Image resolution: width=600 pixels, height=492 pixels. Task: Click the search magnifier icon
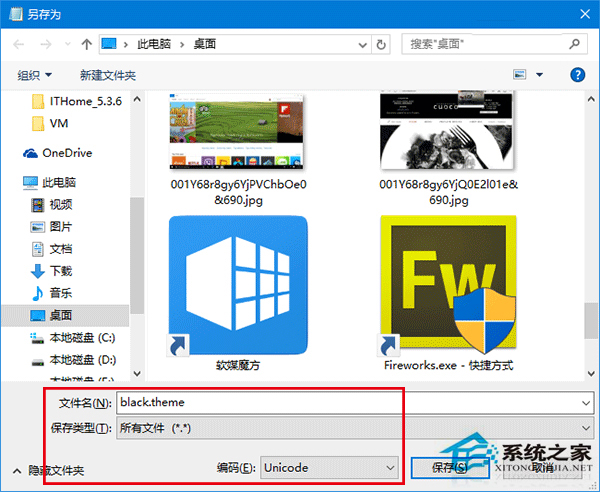574,44
